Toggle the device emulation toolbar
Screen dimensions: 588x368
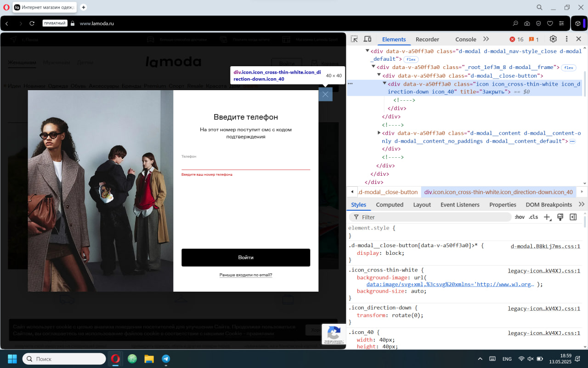pos(367,39)
